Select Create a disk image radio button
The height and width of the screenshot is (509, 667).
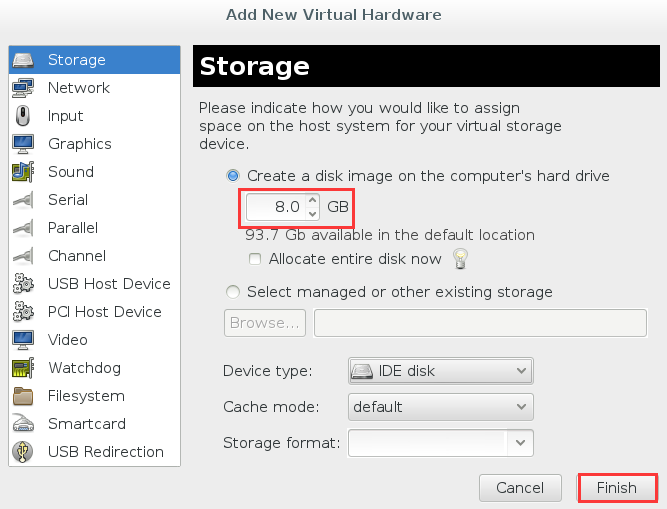pos(233,176)
